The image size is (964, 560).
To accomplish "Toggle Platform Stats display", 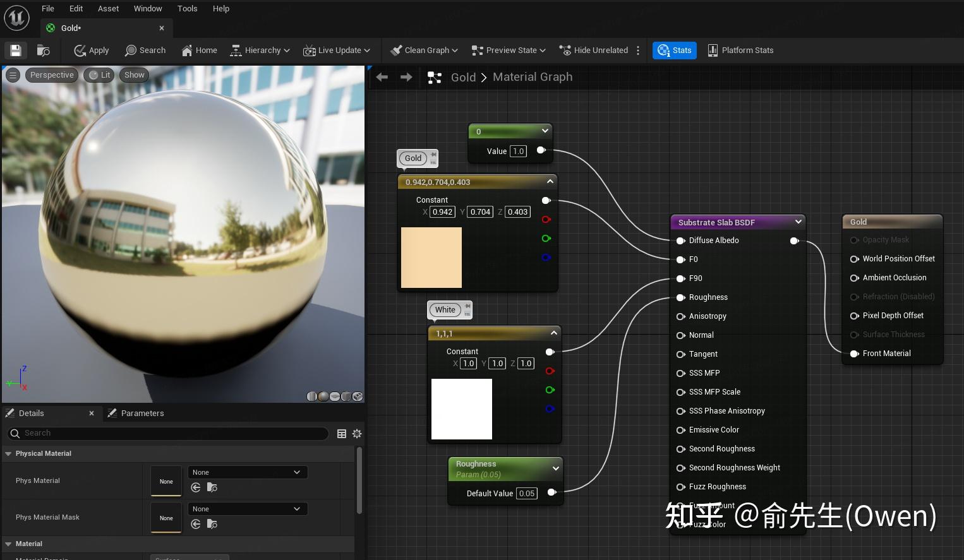I will click(x=740, y=51).
